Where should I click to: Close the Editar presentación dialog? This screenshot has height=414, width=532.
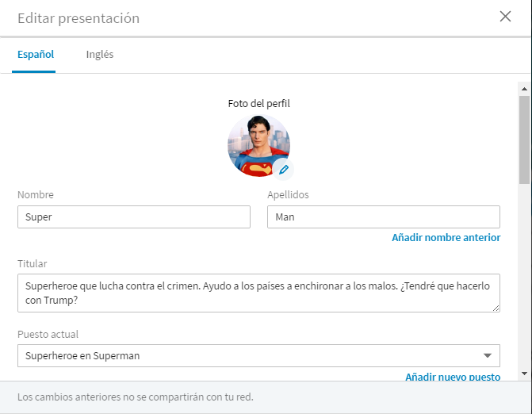click(x=505, y=17)
